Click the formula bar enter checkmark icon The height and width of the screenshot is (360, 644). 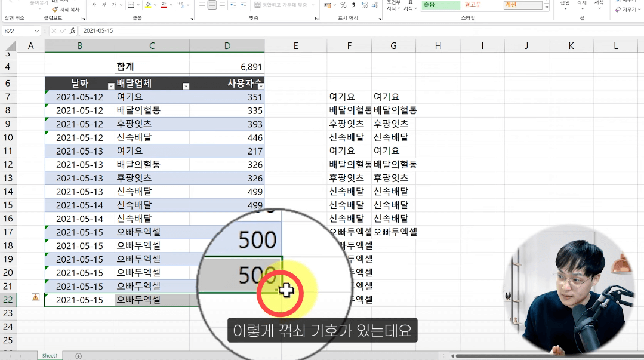[63, 30]
